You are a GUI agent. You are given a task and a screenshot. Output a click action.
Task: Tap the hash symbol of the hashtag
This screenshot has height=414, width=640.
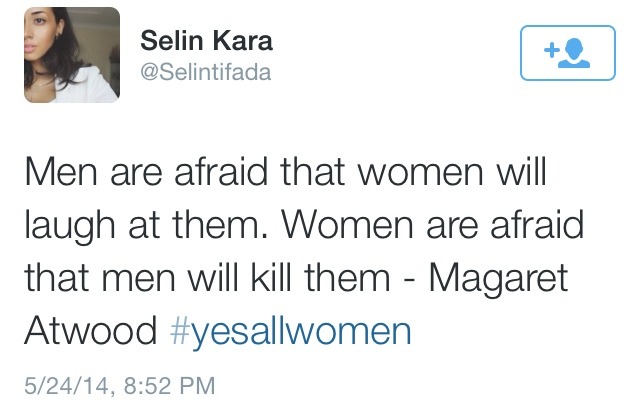pos(180,330)
